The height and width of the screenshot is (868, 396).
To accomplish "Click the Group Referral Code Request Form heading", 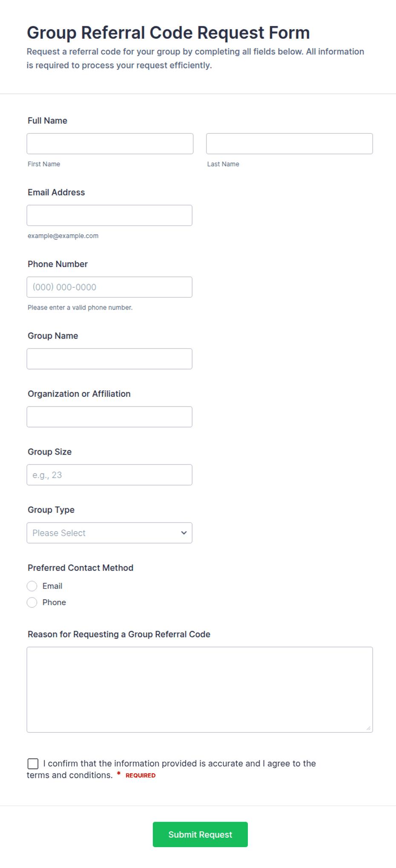I will (168, 33).
